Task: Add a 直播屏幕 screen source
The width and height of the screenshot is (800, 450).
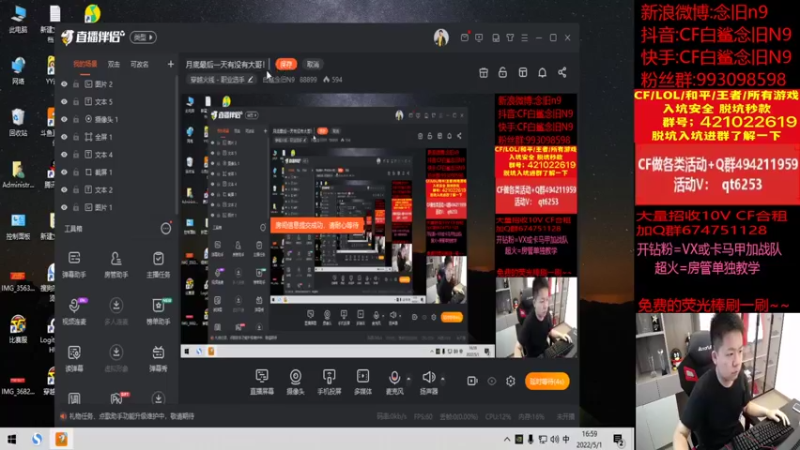Action: click(x=262, y=382)
